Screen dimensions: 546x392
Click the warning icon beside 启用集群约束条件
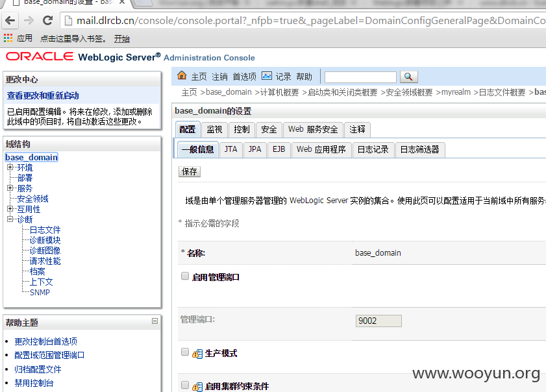(197, 387)
